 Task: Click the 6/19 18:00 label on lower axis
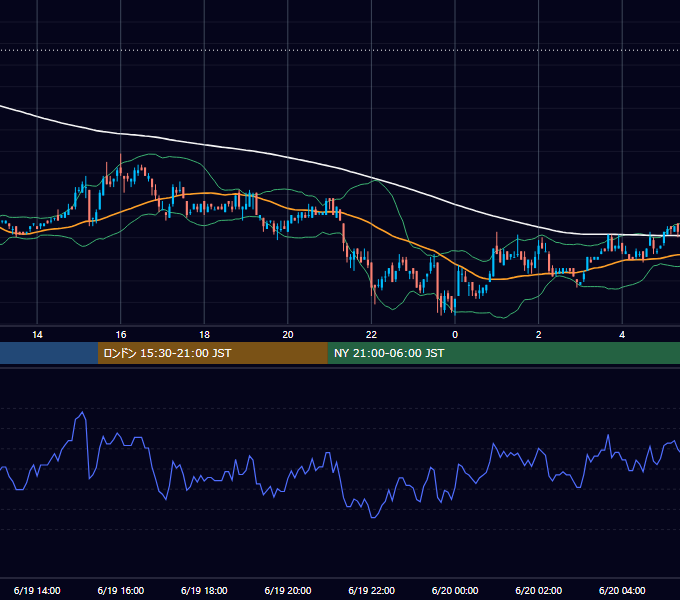[204, 590]
